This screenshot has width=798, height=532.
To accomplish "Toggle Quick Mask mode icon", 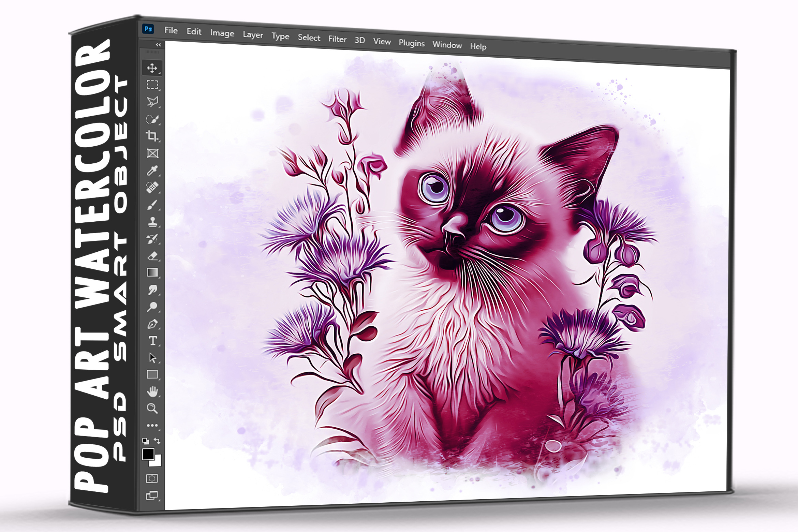I will tap(152, 478).
